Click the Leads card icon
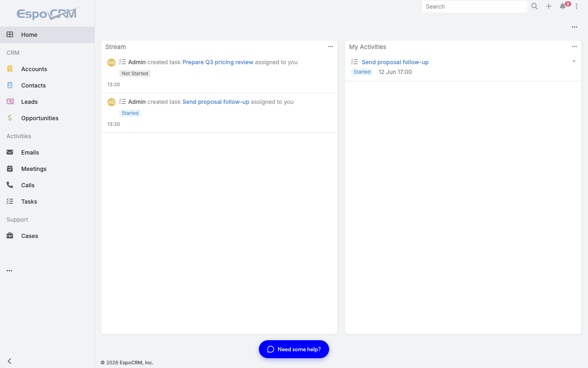 (x=10, y=101)
